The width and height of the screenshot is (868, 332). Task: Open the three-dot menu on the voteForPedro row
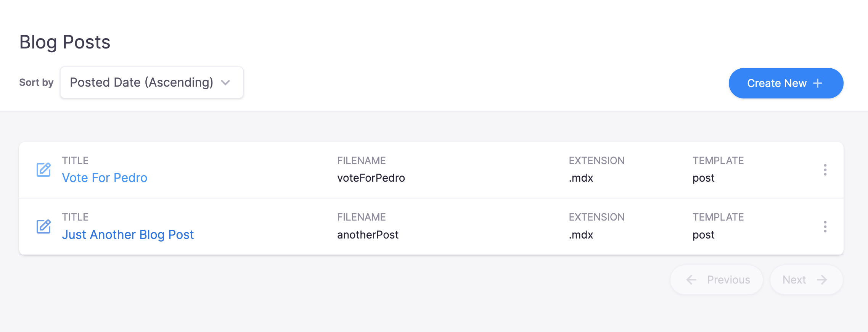(825, 170)
